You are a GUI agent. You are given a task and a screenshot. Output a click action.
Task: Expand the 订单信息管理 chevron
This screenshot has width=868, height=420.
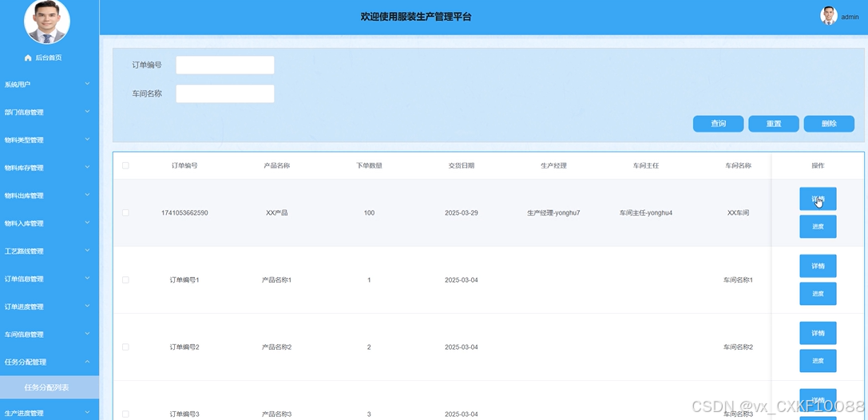88,278
